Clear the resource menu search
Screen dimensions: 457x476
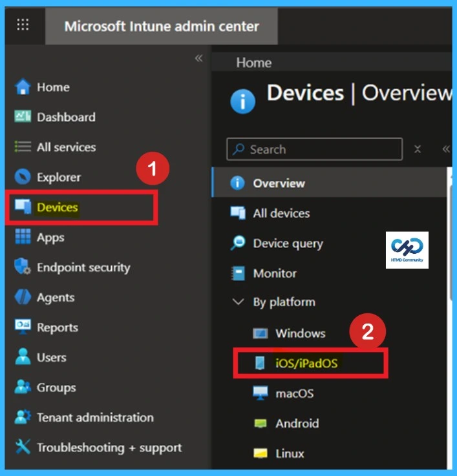(x=418, y=149)
